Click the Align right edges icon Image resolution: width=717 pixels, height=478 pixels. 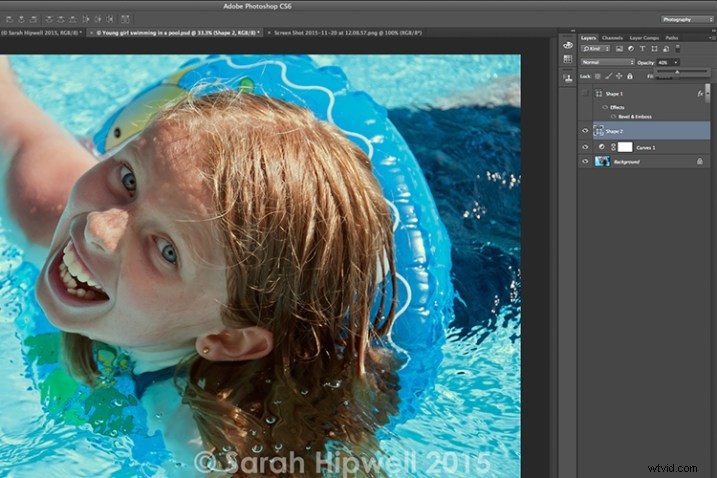click(x=33, y=19)
